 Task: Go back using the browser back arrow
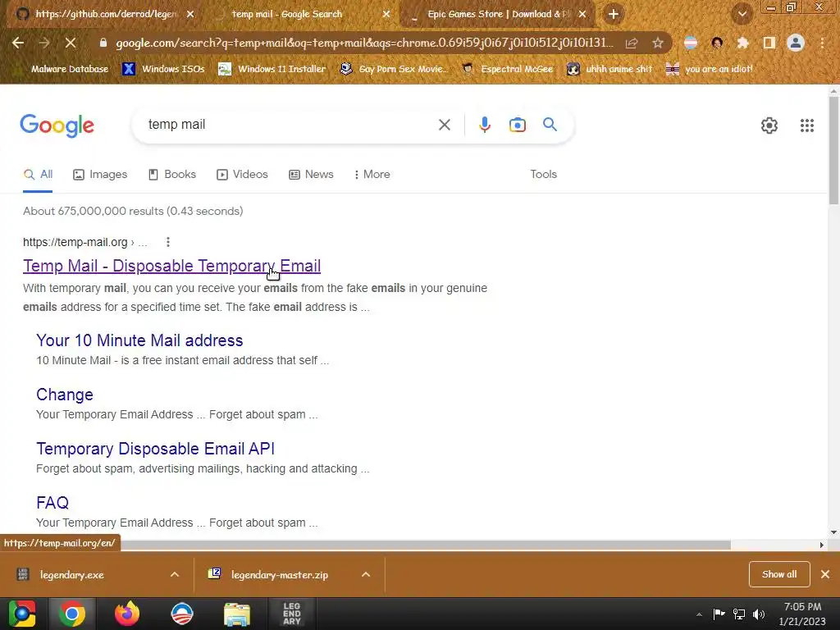pyautogui.click(x=18, y=43)
